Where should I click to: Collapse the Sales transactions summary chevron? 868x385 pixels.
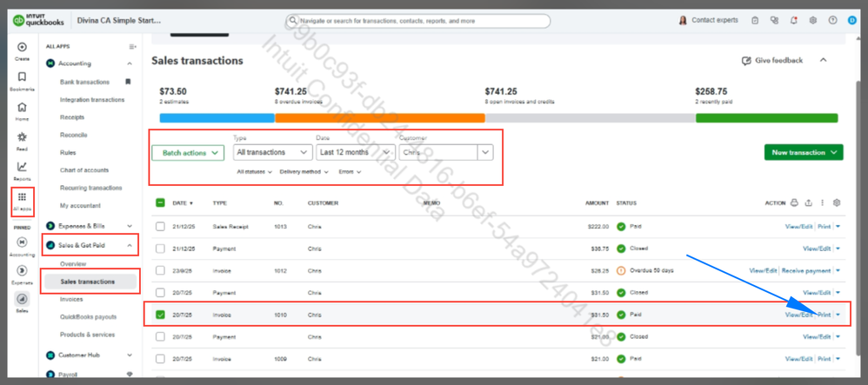(823, 60)
